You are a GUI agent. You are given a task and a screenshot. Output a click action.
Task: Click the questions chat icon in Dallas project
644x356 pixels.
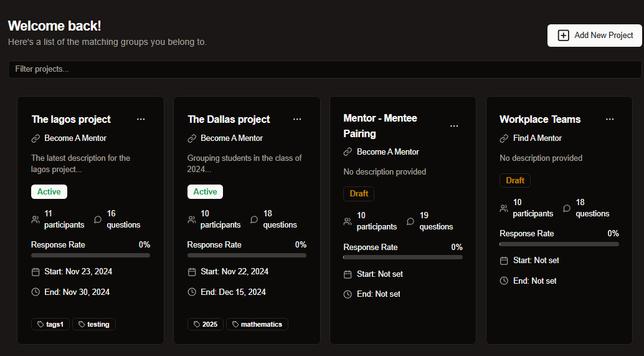254,219
